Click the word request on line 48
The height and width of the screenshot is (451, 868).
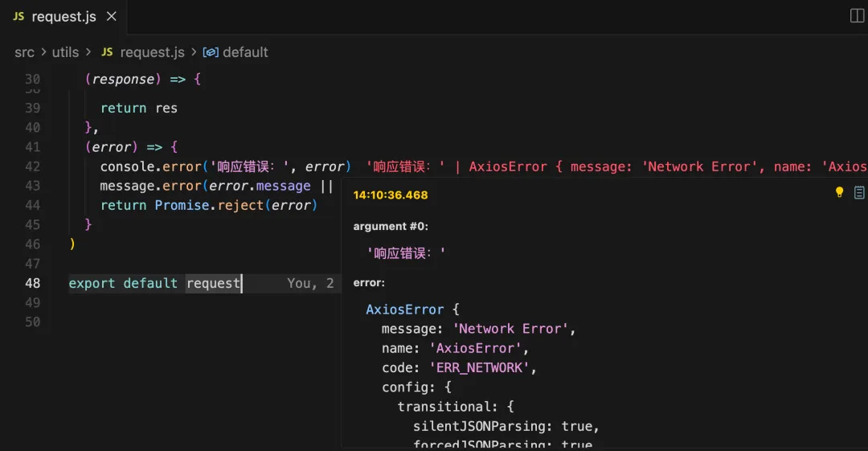point(213,283)
